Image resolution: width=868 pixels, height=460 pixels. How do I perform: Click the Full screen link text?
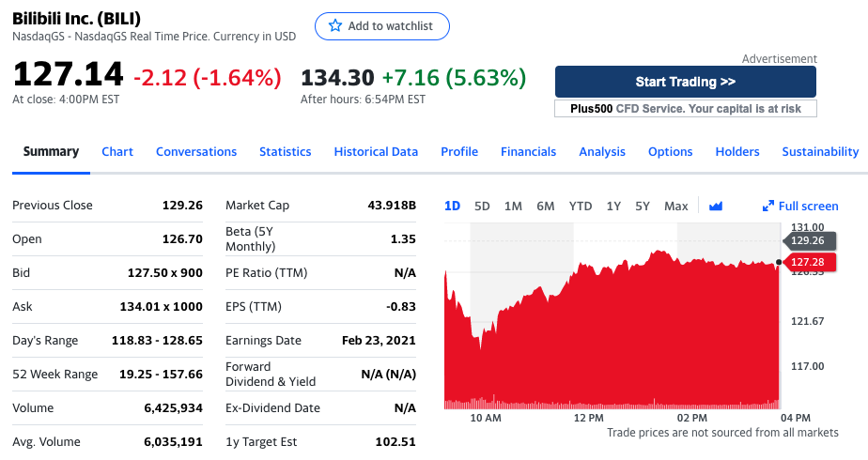808,207
